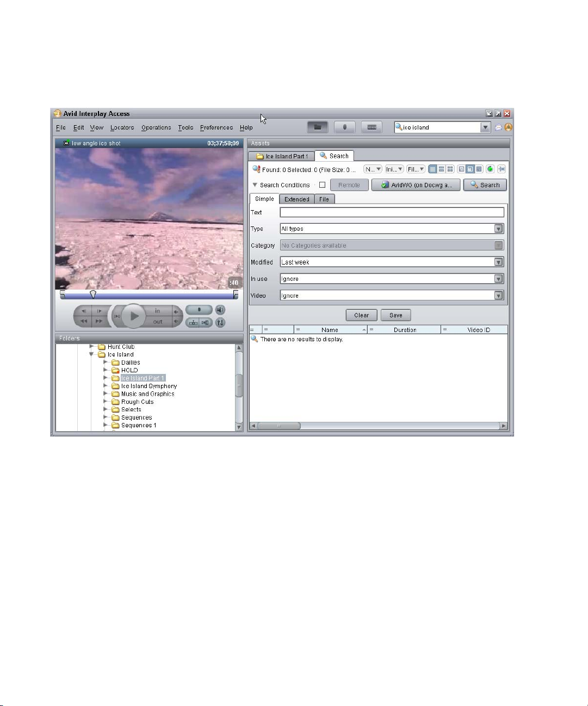Collapse the Search Conditions section
The image size is (588, 706).
pos(255,185)
